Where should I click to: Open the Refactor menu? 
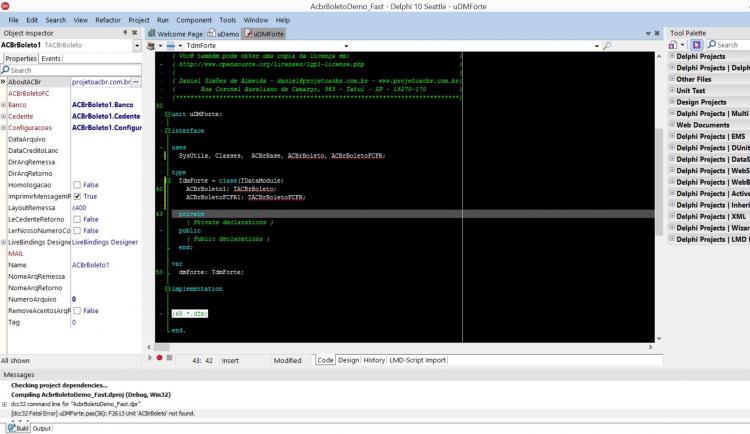tap(108, 20)
